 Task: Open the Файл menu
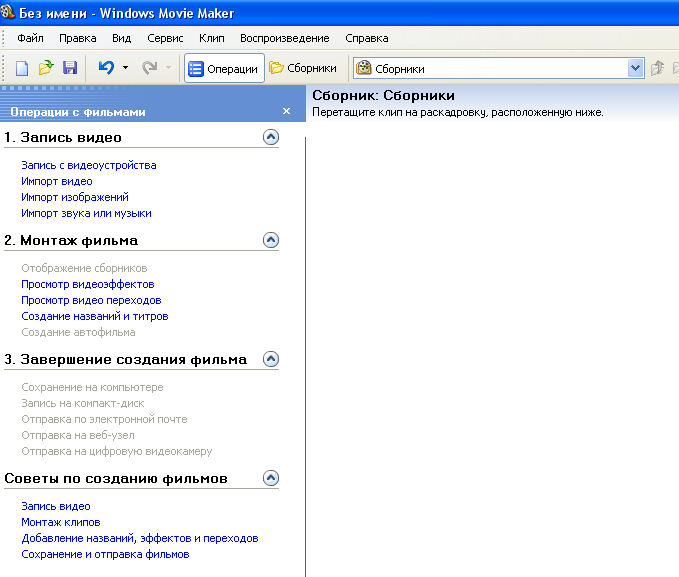pyautogui.click(x=30, y=38)
